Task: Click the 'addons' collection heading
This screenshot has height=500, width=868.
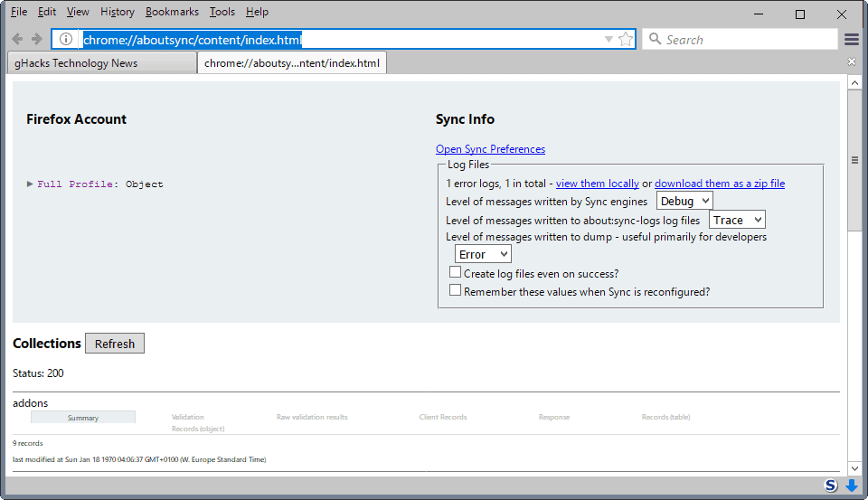Action: (x=31, y=403)
